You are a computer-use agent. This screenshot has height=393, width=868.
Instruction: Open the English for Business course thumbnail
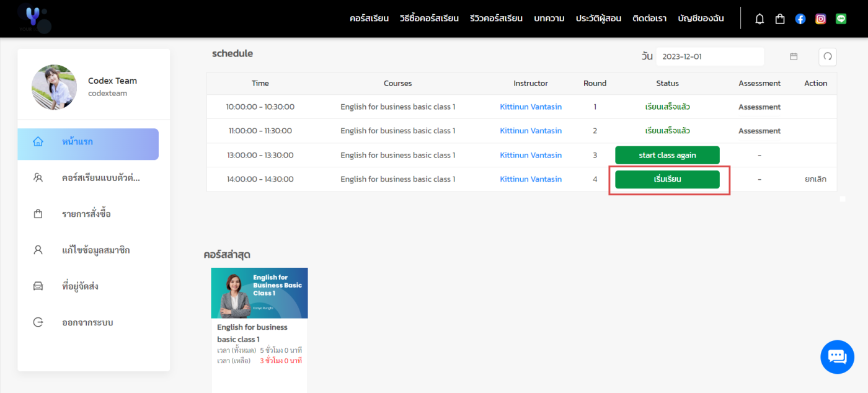(x=259, y=293)
